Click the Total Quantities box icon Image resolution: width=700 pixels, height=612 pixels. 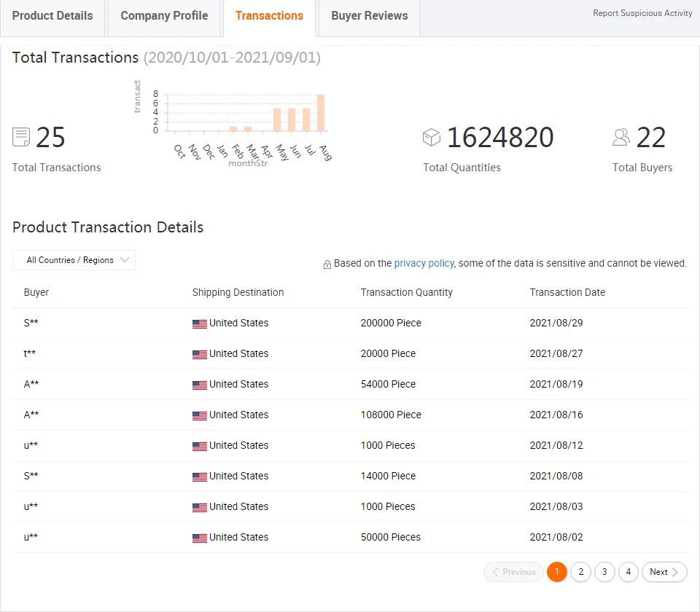(432, 137)
